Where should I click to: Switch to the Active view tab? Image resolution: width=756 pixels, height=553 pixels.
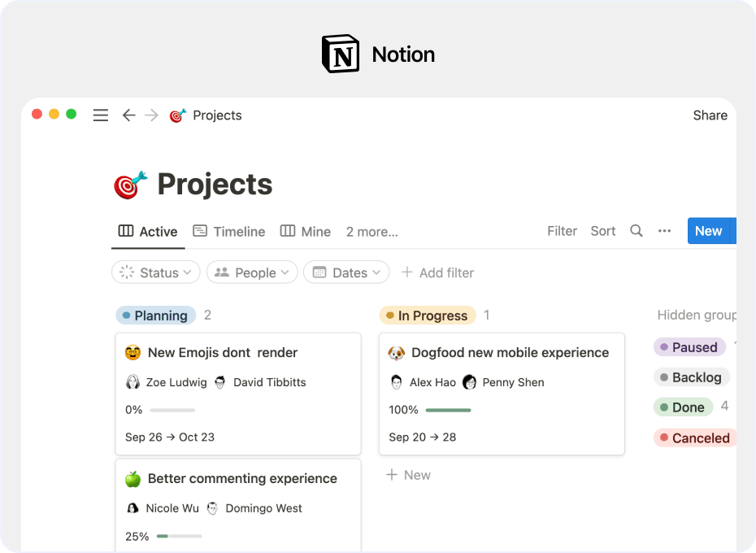(x=148, y=232)
